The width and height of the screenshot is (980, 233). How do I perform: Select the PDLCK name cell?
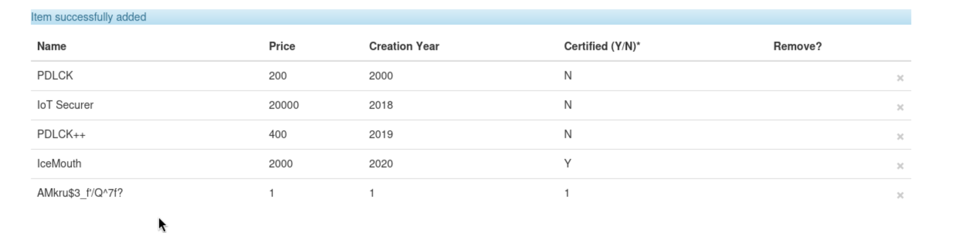pyautogui.click(x=55, y=76)
